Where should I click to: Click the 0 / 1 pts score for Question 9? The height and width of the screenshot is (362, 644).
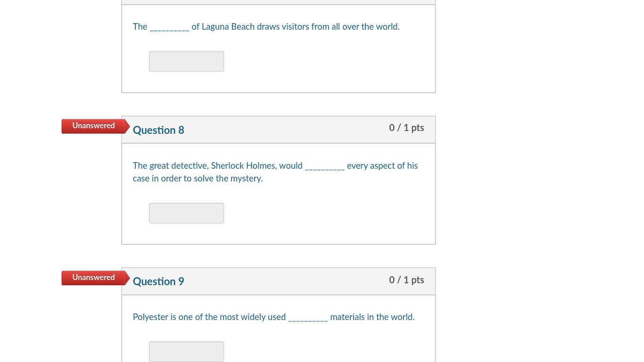coord(406,280)
